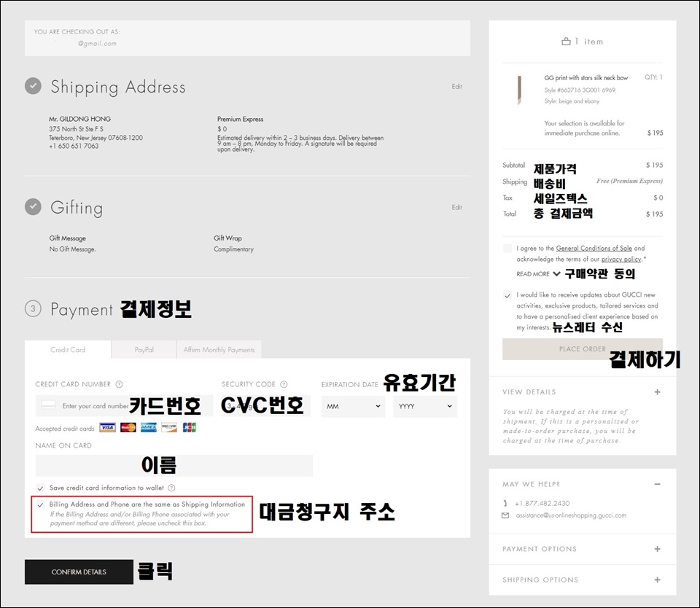Click the silk neck bow product thumbnail

pos(519,90)
